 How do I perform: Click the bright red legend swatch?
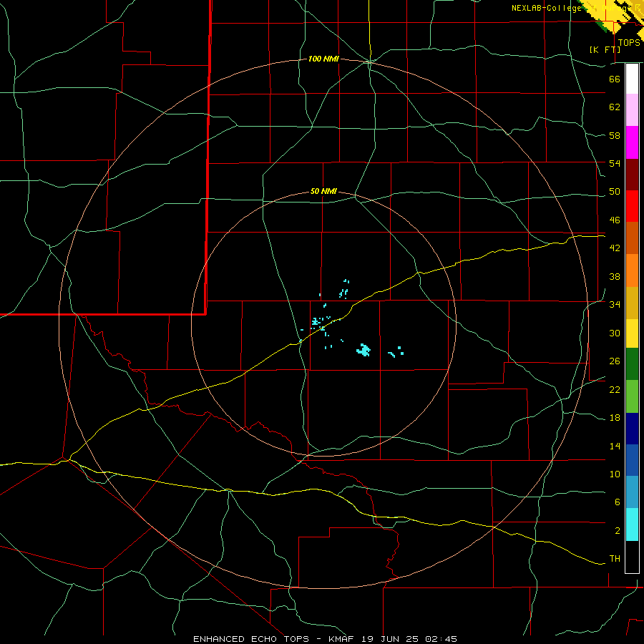point(632,206)
